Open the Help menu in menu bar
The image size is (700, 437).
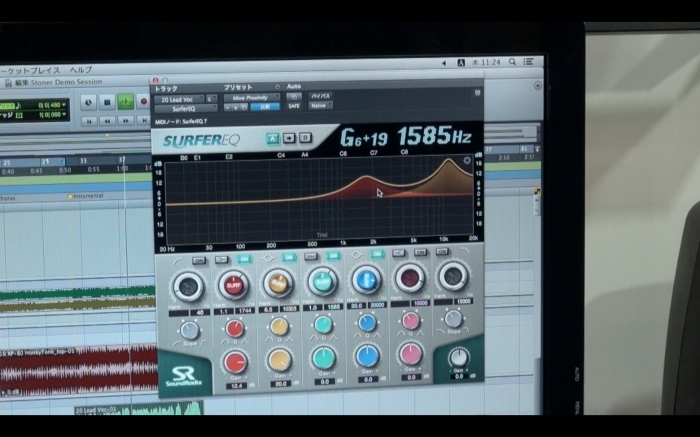click(x=81, y=70)
